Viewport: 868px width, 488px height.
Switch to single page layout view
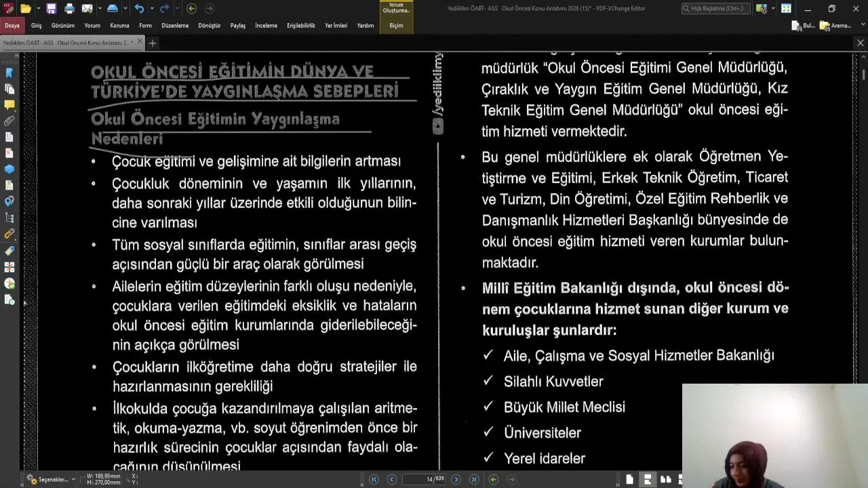click(x=630, y=479)
